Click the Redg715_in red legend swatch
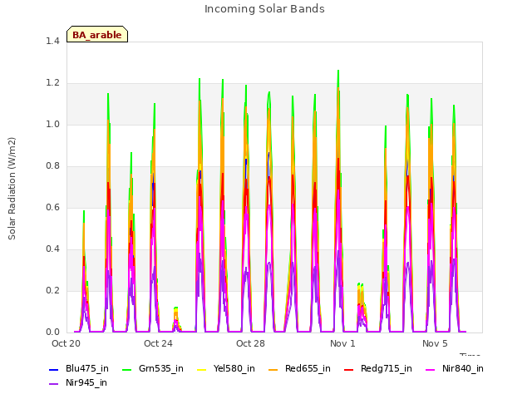532x399 pixels. point(349,370)
